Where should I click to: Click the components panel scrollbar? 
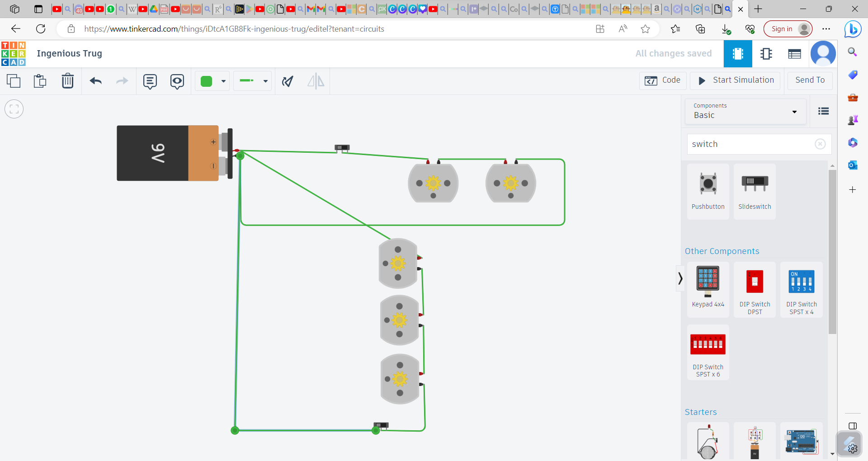832,252
